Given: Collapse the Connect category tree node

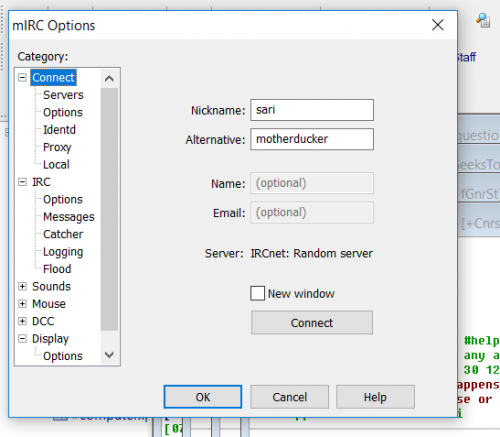Looking at the screenshot, I should [x=22, y=78].
